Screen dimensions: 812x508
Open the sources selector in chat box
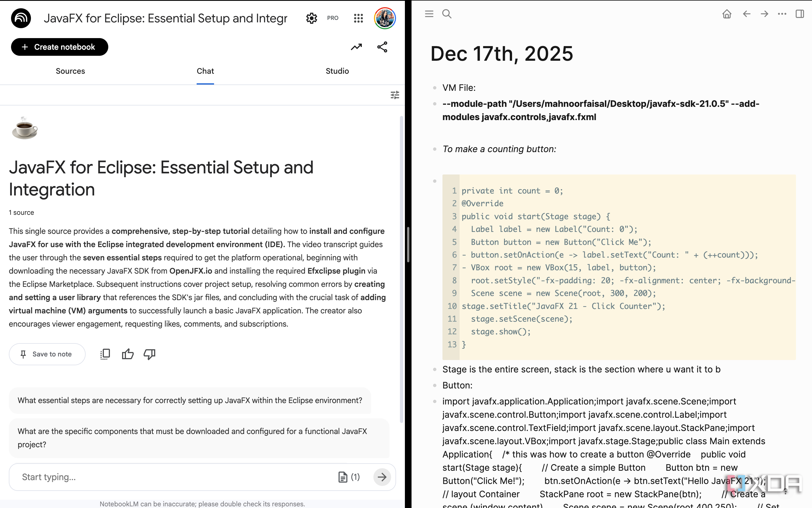[x=349, y=477]
